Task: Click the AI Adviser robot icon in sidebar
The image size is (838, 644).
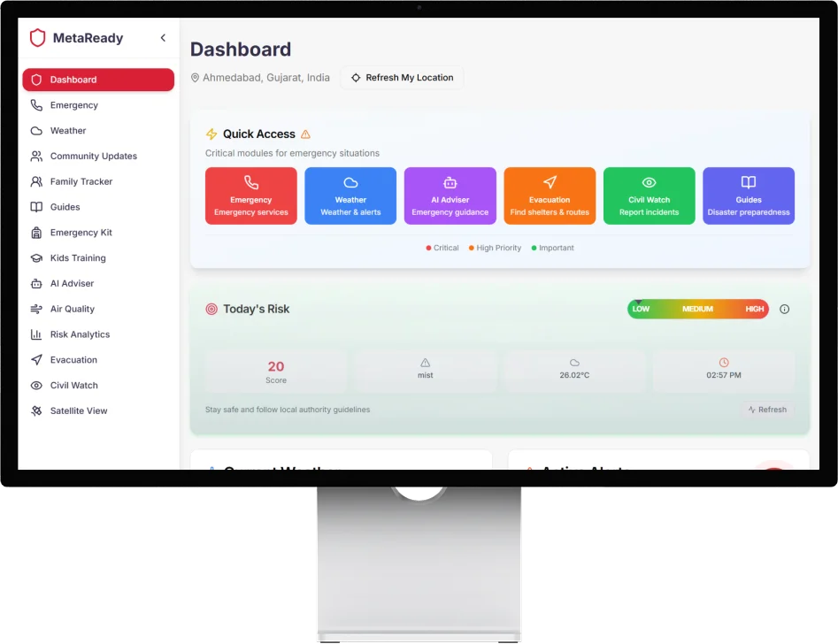Action: (x=36, y=283)
